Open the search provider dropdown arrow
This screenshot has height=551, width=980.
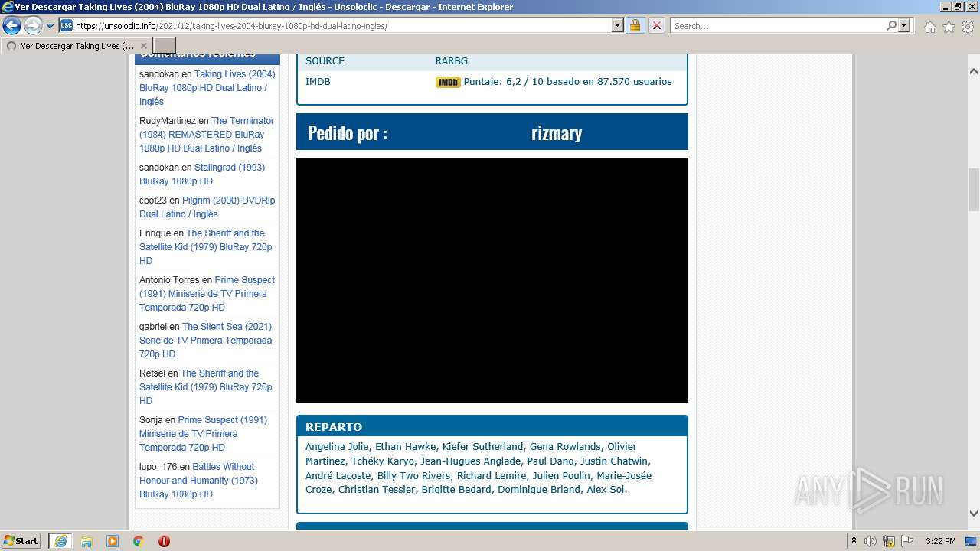point(904,25)
